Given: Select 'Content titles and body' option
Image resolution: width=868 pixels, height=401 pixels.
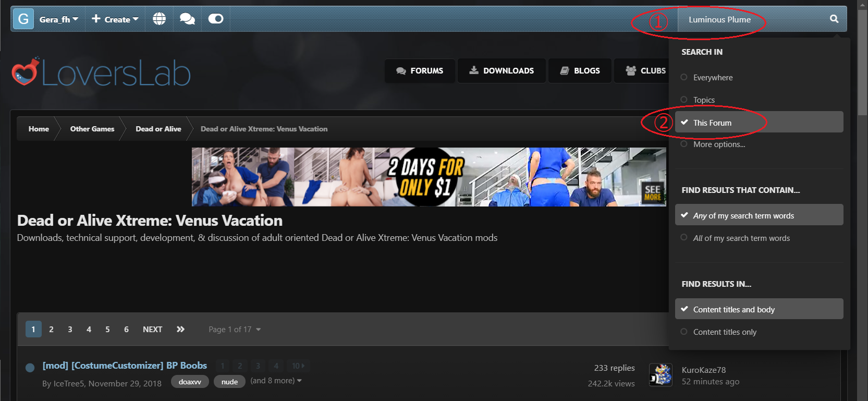Looking at the screenshot, I should pos(759,309).
